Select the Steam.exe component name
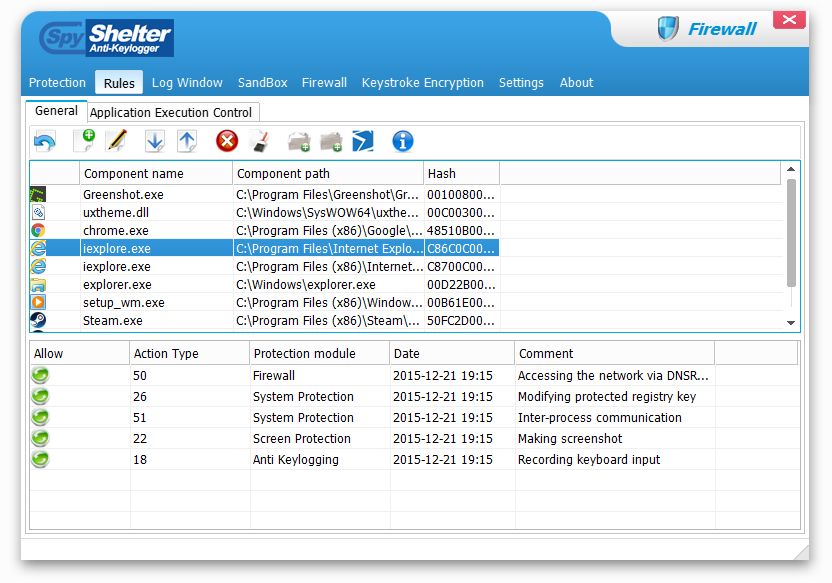 [x=112, y=320]
